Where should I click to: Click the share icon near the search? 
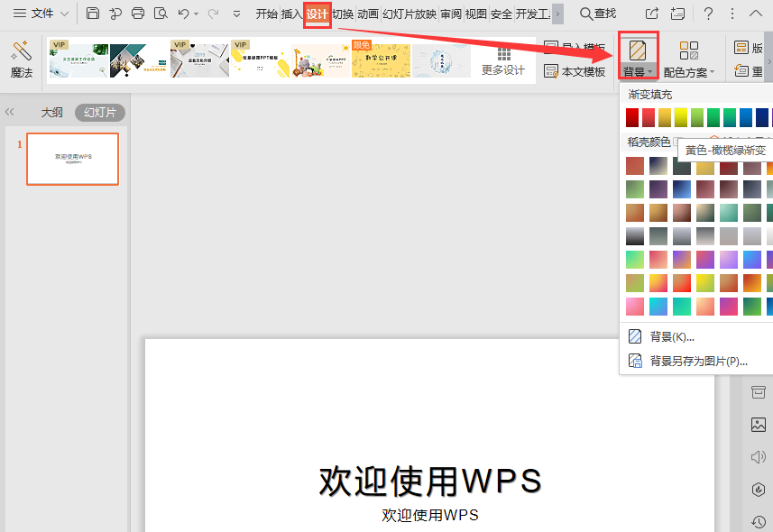652,14
